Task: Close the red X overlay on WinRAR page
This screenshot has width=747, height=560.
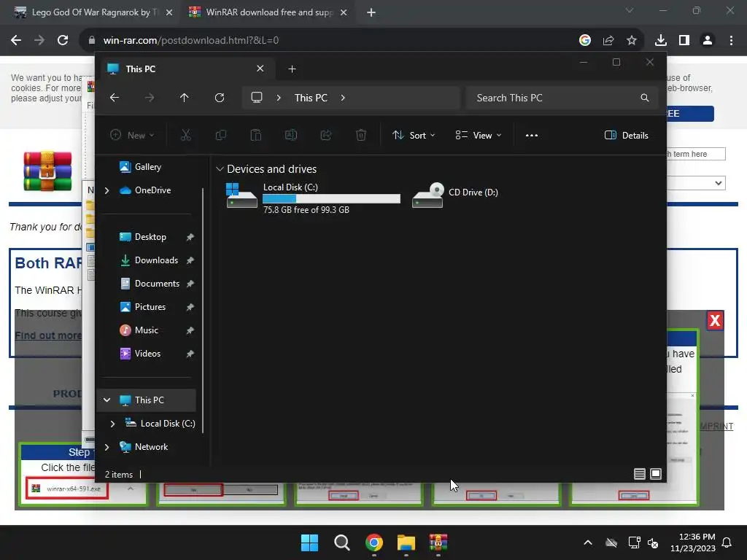Action: (x=715, y=321)
